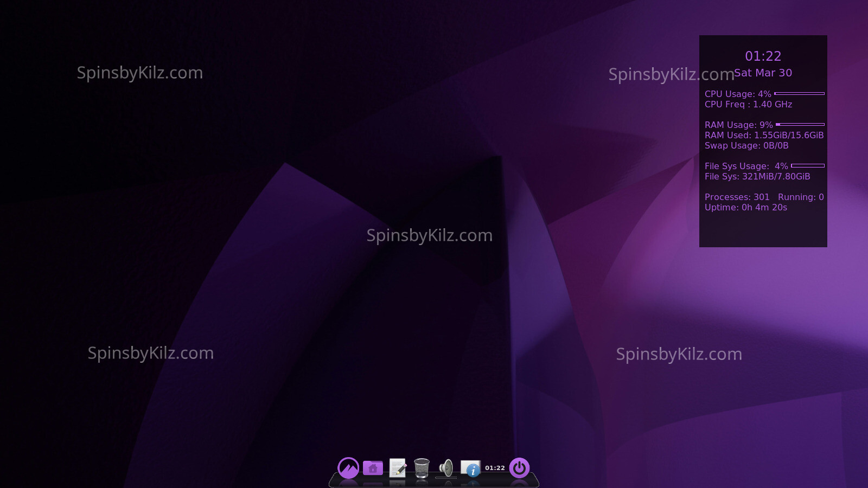This screenshot has width=868, height=488.
Task: Click the large 01:22 time in widget
Action: click(x=763, y=56)
